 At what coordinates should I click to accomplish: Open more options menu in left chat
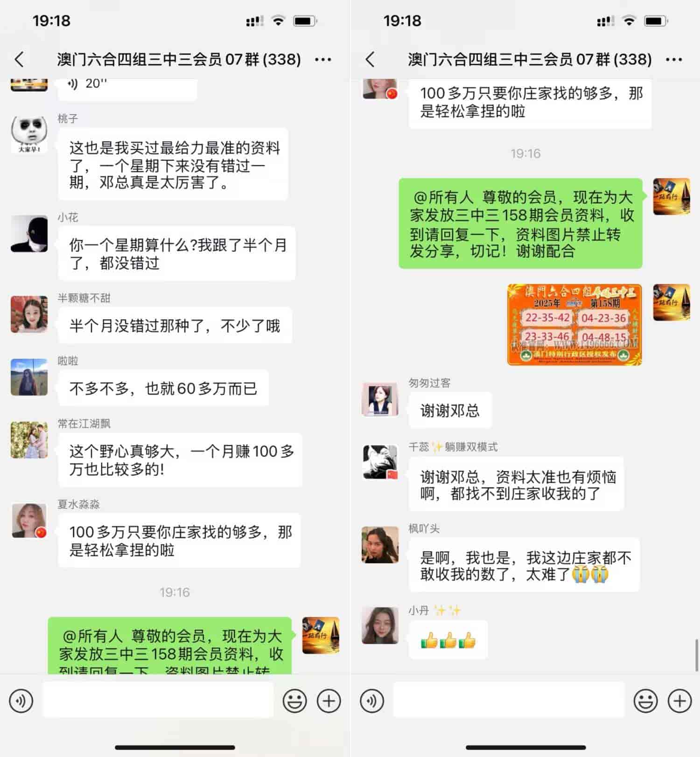323,60
